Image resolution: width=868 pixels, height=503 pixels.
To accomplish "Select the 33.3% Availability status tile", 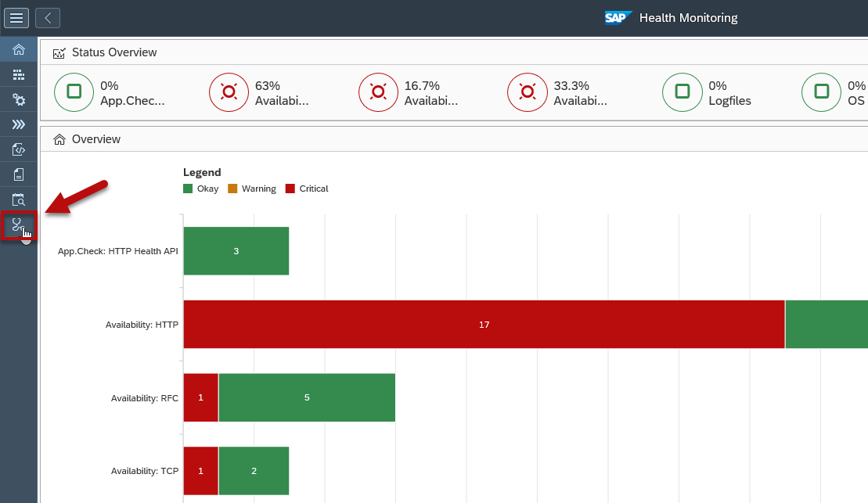I will tap(557, 92).
